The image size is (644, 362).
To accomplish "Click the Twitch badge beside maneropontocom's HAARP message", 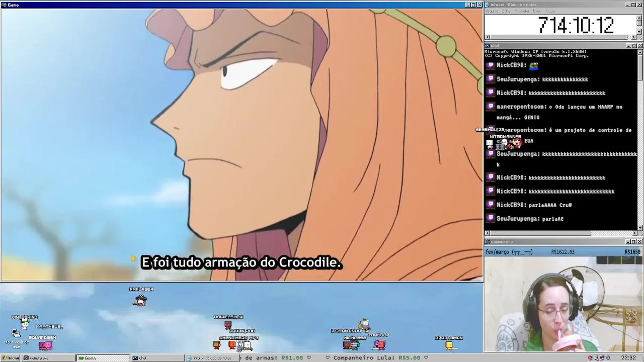I will tap(491, 106).
